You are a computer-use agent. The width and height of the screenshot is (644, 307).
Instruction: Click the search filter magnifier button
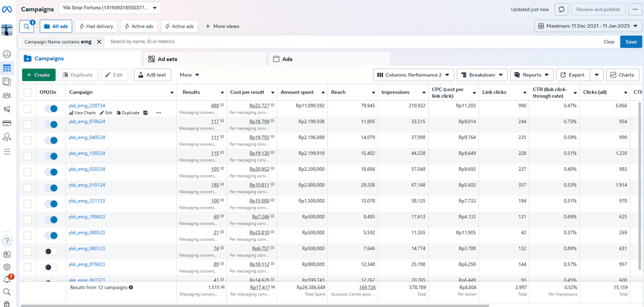coord(26,26)
